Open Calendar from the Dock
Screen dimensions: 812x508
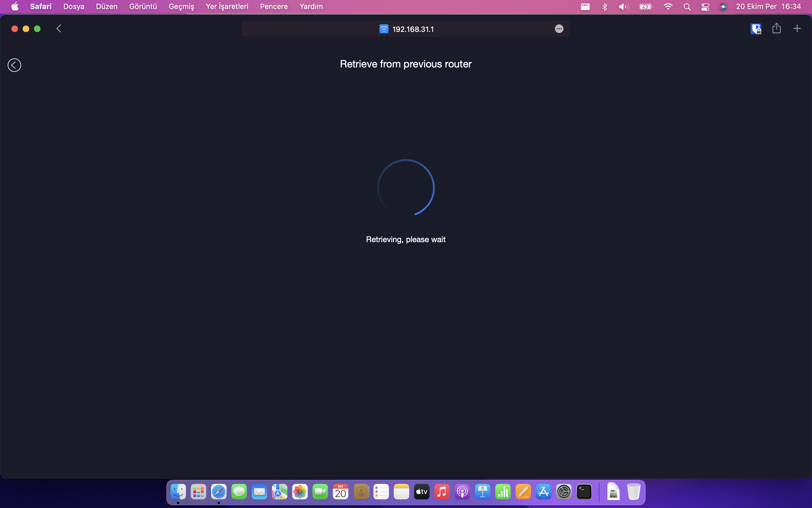(x=341, y=492)
